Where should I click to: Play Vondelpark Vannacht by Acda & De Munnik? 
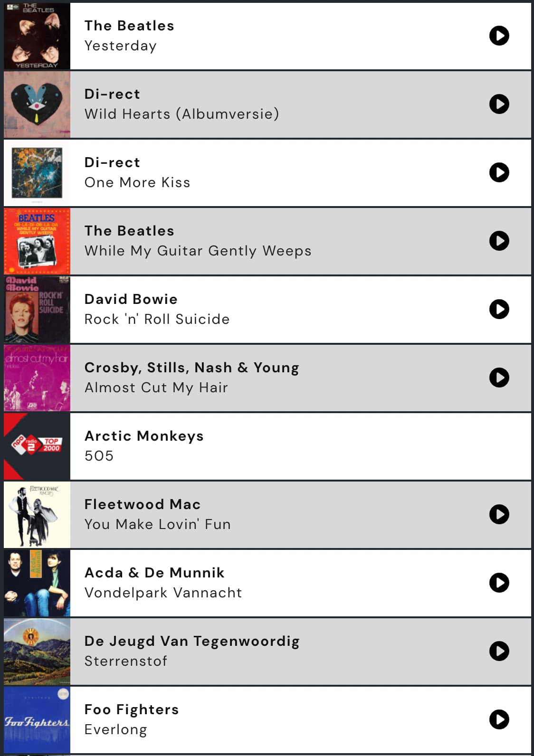(499, 583)
